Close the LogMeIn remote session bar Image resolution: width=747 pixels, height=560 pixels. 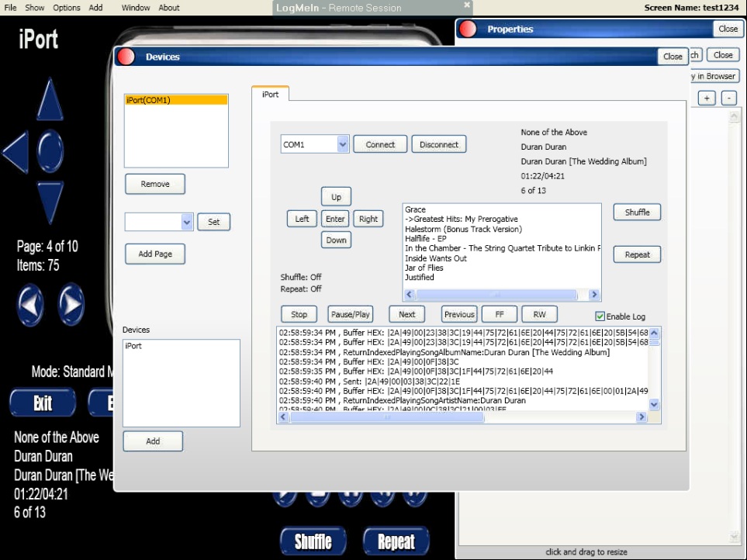(x=467, y=5)
